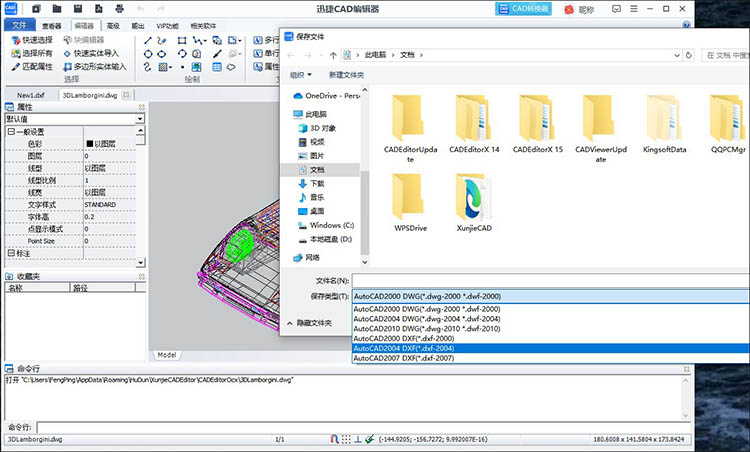Click the black 色彩 color swatch
This screenshot has width=750, height=452.
click(89, 143)
